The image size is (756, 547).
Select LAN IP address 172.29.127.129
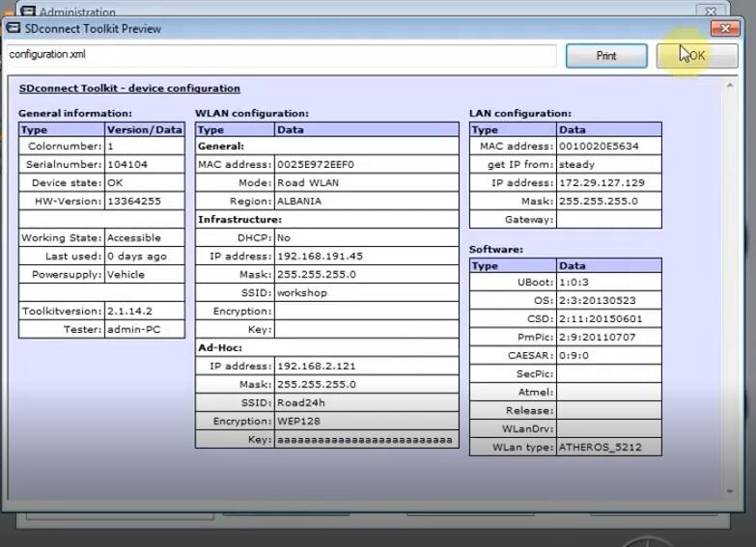(x=602, y=182)
